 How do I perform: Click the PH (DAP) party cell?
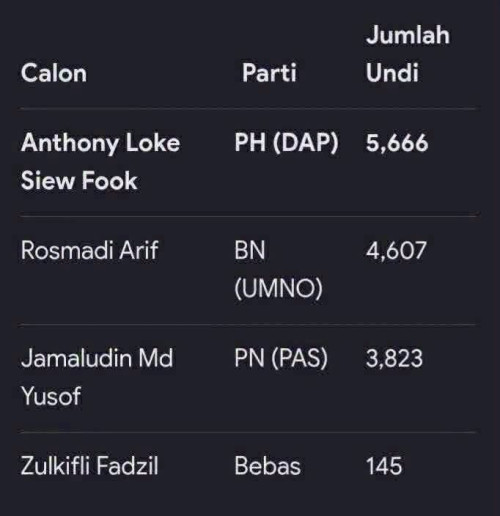[286, 143]
